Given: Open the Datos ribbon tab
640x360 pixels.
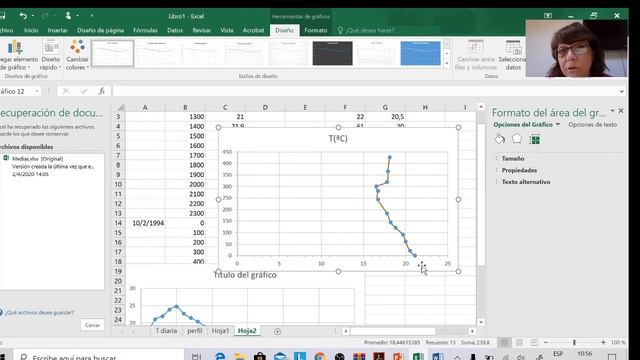Looking at the screenshot, I should point(175,30).
